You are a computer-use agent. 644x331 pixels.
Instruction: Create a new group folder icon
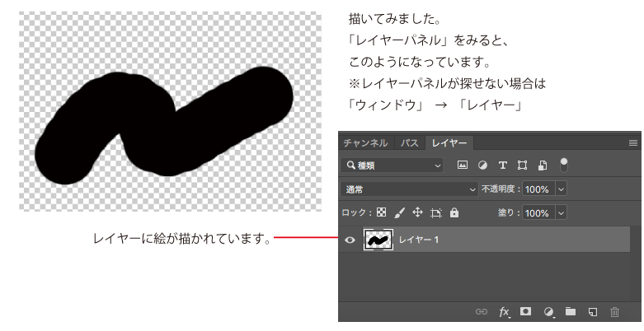click(571, 312)
